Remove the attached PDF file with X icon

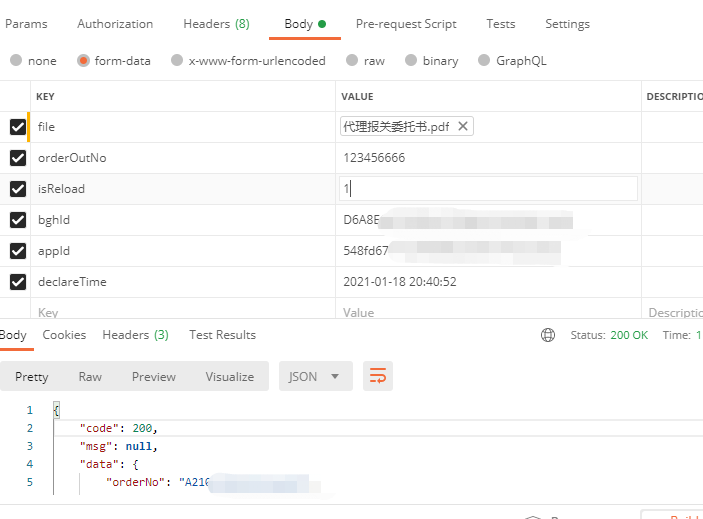click(x=462, y=127)
